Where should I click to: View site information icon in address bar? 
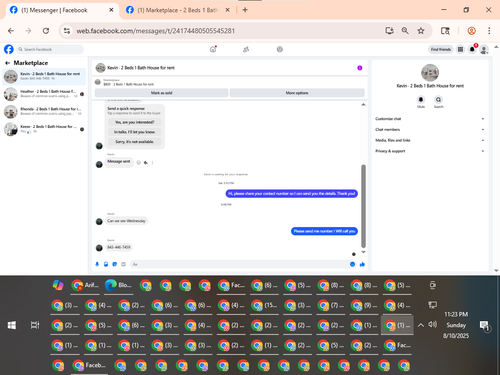point(67,31)
